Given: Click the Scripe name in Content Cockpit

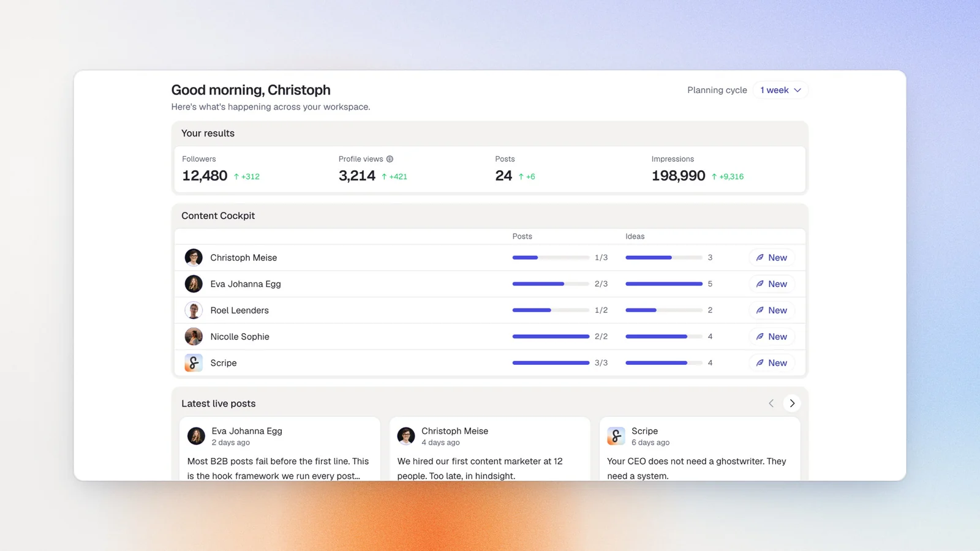Looking at the screenshot, I should click(x=224, y=363).
